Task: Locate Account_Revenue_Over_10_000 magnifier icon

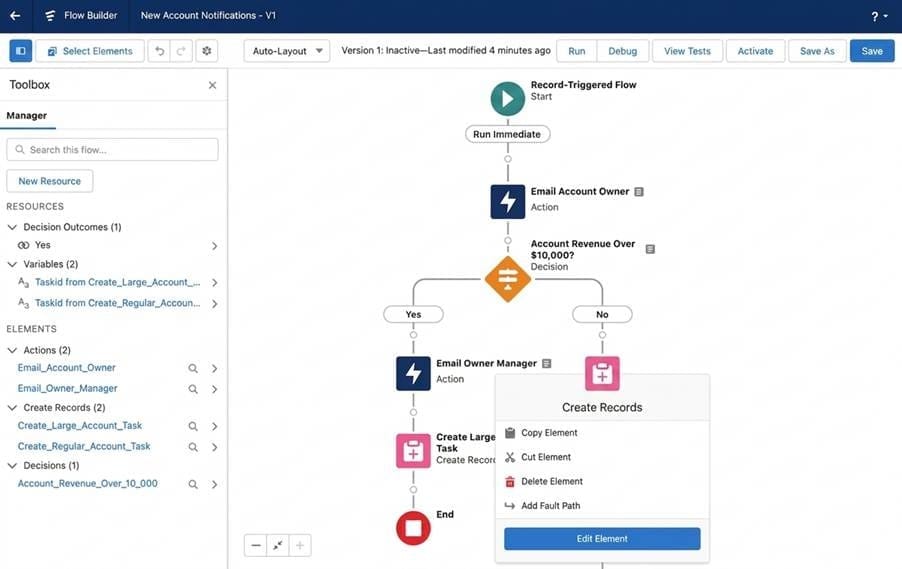Action: tap(193, 484)
